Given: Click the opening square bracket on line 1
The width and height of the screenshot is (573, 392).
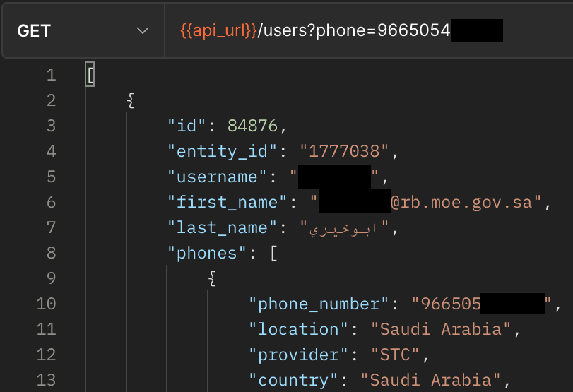Looking at the screenshot, I should (x=90, y=75).
